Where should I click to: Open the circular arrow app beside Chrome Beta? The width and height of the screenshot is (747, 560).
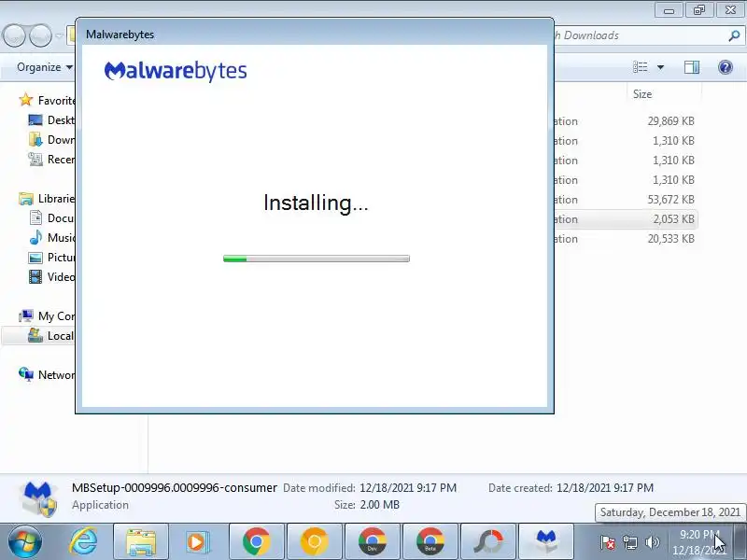tap(488, 542)
